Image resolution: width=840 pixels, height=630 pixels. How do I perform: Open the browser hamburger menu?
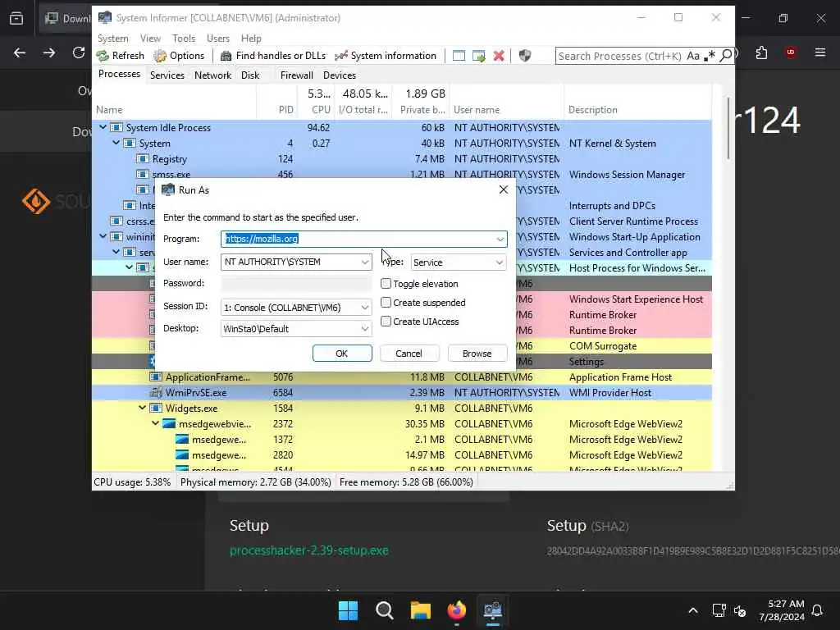pos(820,52)
